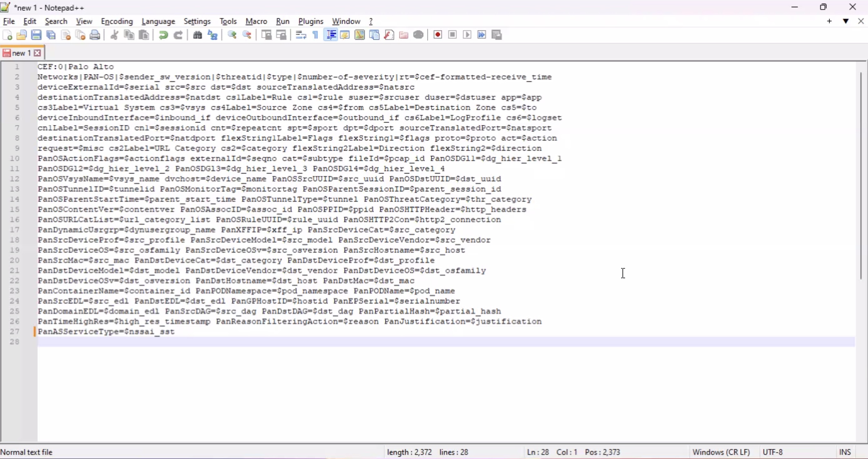
Task: Toggle word wrap in toolbar
Action: 300,35
